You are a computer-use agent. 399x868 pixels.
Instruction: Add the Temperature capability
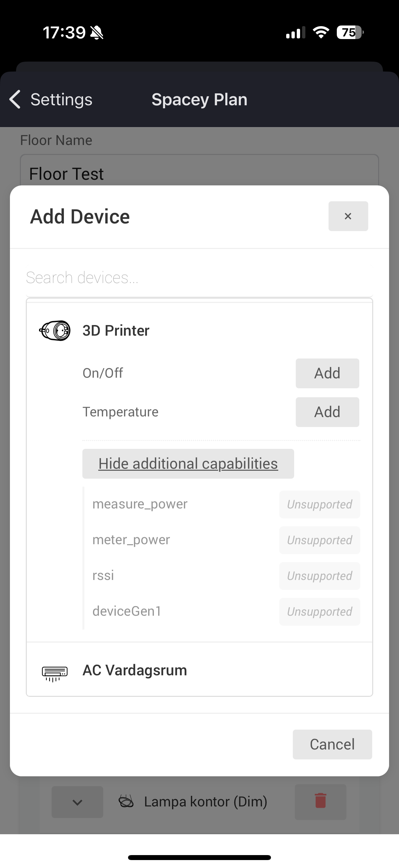[327, 412]
